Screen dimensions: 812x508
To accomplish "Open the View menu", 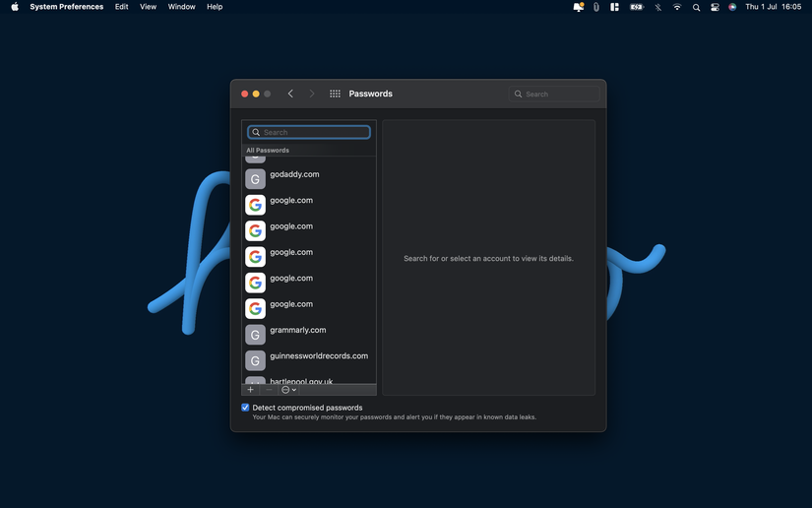I will pos(148,7).
